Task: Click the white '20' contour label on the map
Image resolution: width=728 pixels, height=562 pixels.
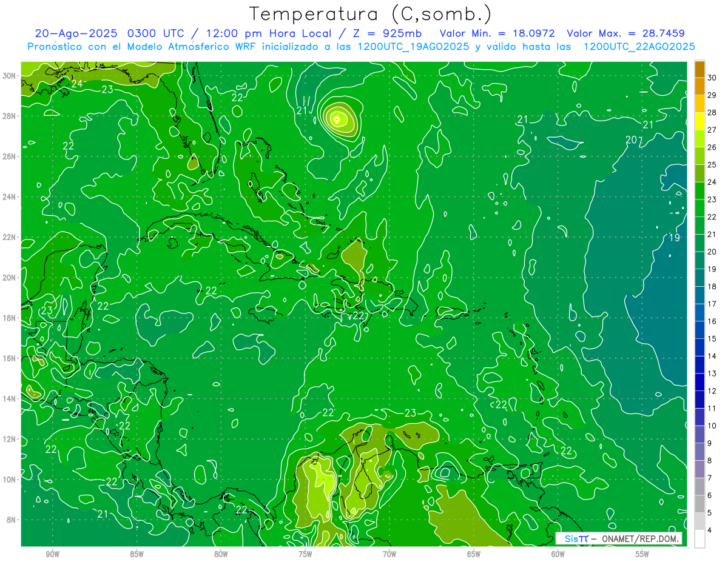Action: pyautogui.click(x=632, y=140)
